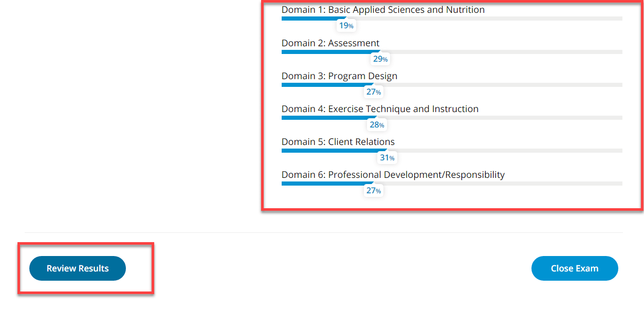Click the Close Exam button
The height and width of the screenshot is (310, 644).
coord(574,268)
